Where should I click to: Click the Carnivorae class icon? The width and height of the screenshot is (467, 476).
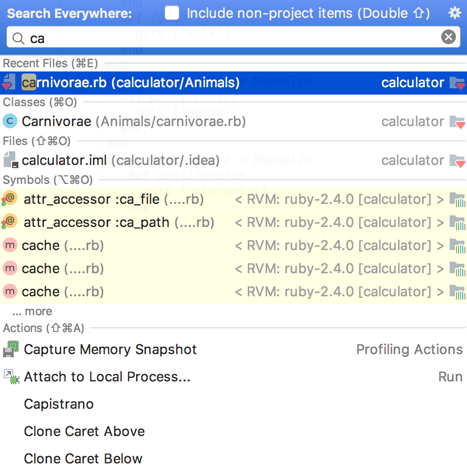click(x=10, y=121)
